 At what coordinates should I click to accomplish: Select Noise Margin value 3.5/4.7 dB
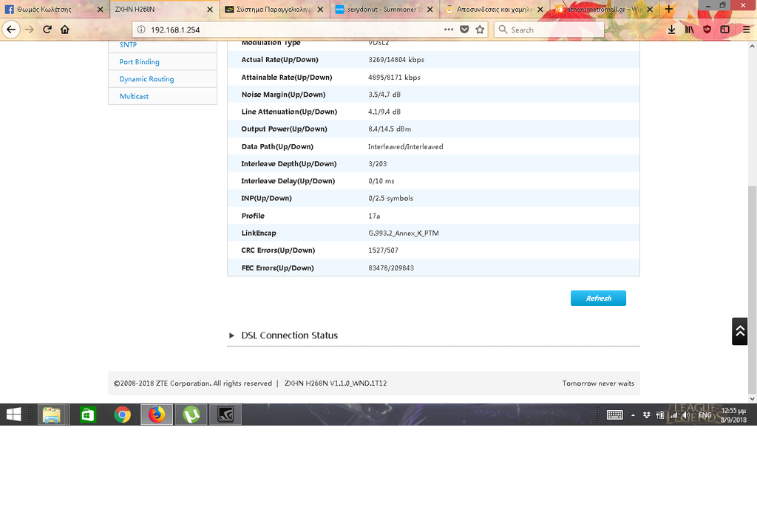(384, 95)
